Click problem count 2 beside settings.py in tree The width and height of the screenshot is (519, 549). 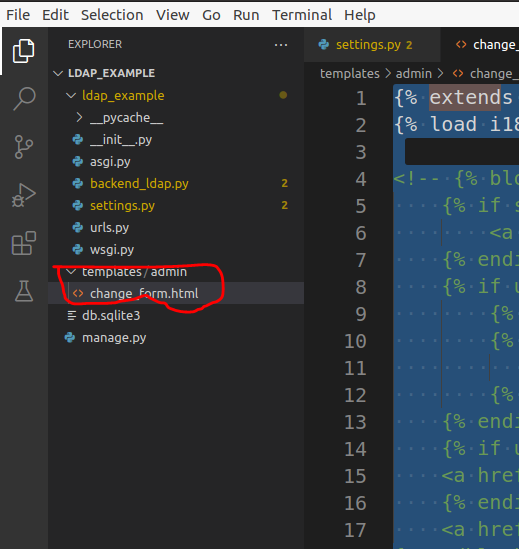coord(284,205)
